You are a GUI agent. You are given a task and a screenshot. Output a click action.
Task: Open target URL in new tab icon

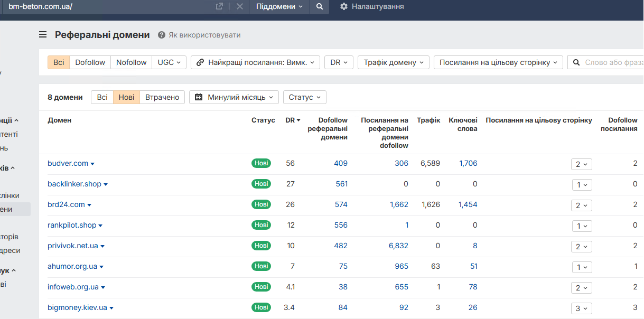point(219,6)
